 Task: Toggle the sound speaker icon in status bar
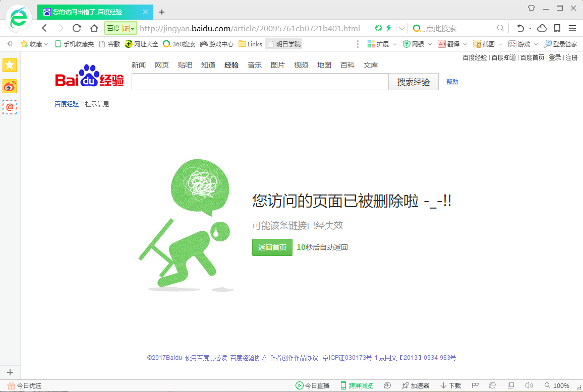click(529, 385)
